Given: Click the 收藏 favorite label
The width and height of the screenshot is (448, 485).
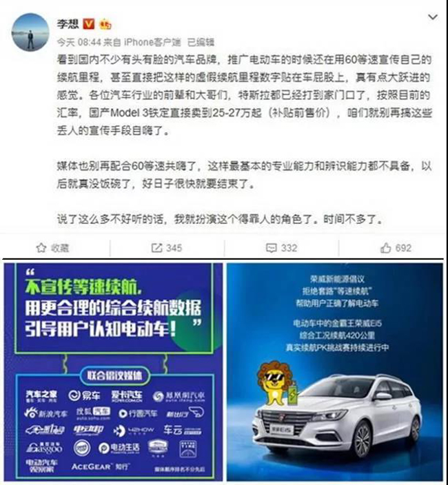Looking at the screenshot, I should point(60,248).
